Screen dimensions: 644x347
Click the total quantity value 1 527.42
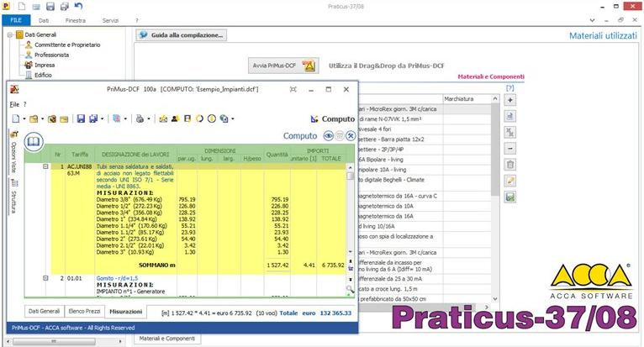[x=277, y=266]
